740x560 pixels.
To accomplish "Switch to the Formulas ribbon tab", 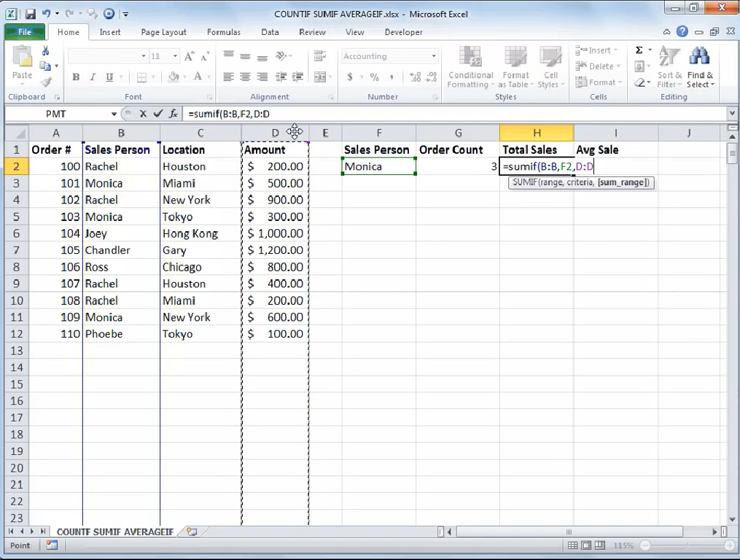I will 223,32.
